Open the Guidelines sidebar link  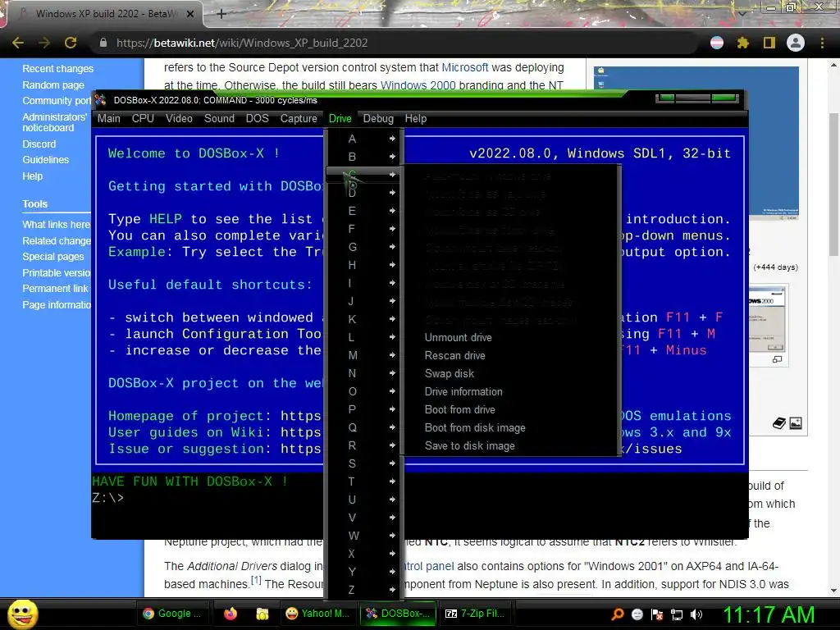click(46, 160)
